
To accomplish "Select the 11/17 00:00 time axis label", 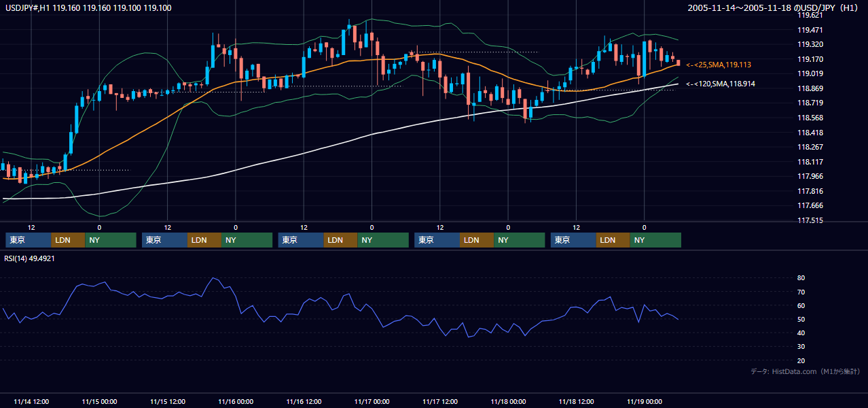I will (x=372, y=401).
